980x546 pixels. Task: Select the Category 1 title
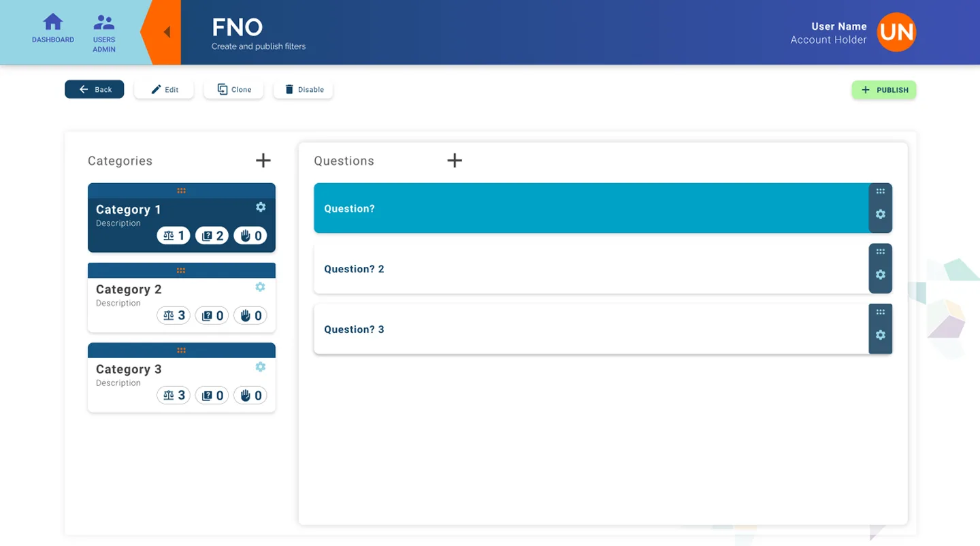point(129,210)
